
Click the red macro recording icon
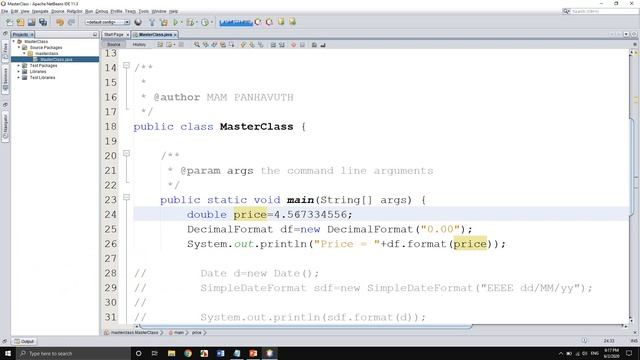(x=293, y=44)
